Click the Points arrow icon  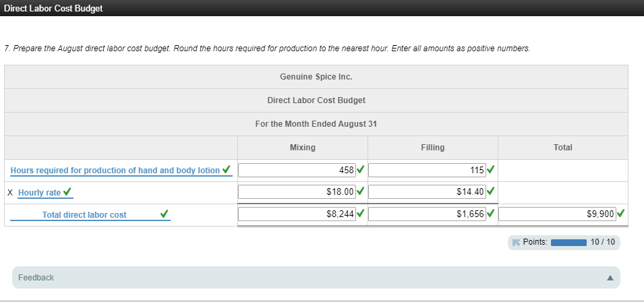tap(517, 243)
